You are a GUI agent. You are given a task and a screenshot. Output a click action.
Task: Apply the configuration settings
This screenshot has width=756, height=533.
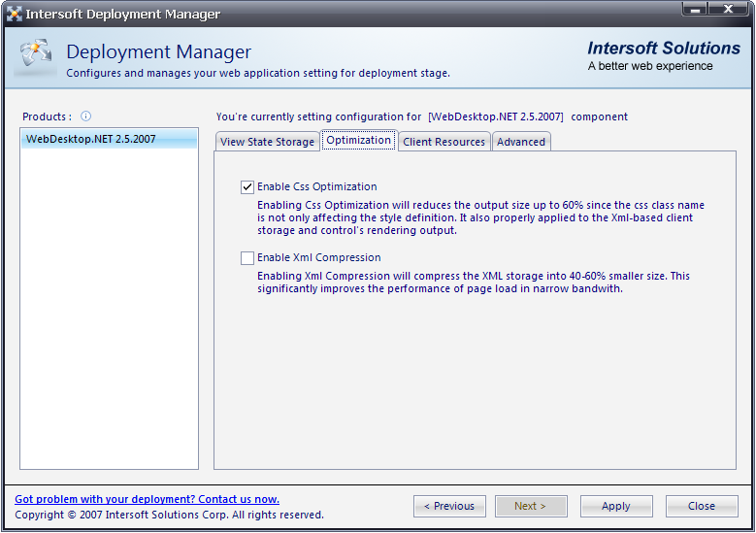point(615,506)
